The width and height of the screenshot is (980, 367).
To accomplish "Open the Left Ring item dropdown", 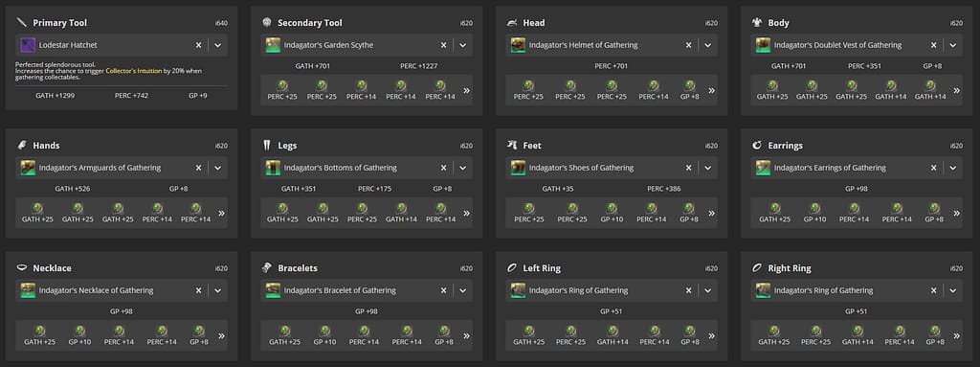I will [x=707, y=290].
